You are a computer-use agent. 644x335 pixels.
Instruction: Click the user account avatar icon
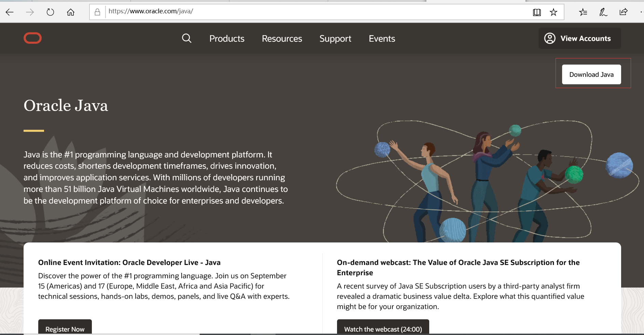pyautogui.click(x=550, y=38)
